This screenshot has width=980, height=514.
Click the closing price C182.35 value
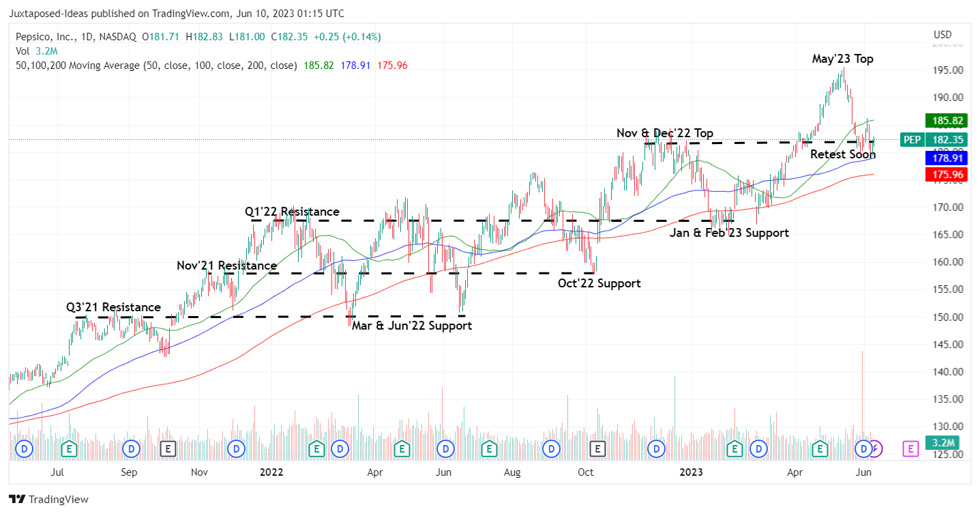(288, 36)
